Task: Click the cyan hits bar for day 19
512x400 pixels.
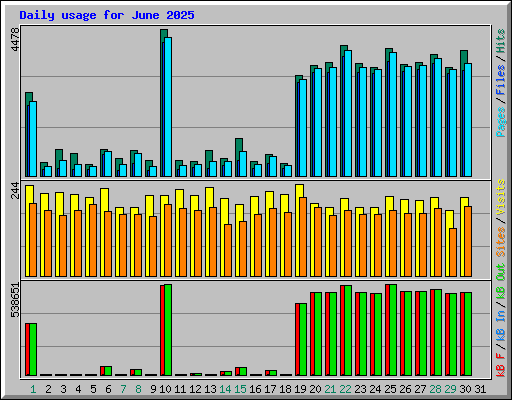Action: tap(303, 128)
